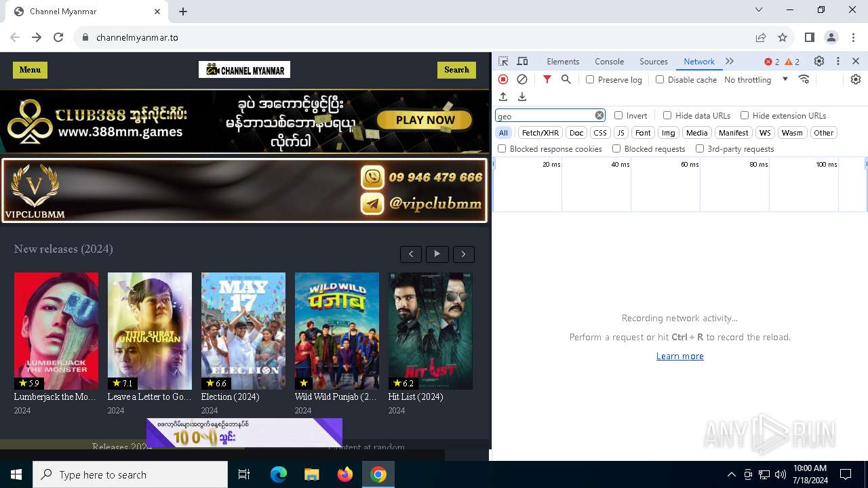The width and height of the screenshot is (868, 488).
Task: Stop recording network log
Action: point(503,79)
